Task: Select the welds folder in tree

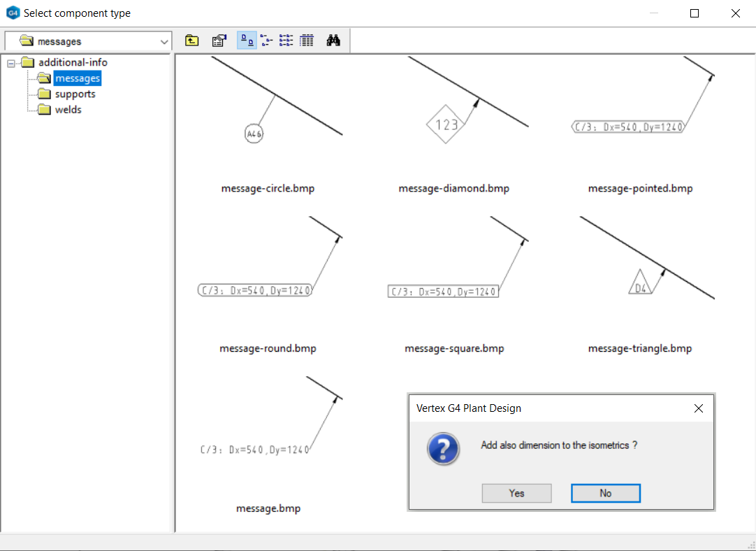Action: click(x=68, y=110)
